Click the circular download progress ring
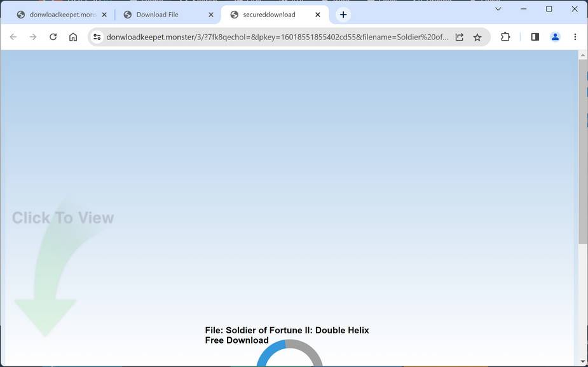This screenshot has height=367, width=588. click(289, 353)
